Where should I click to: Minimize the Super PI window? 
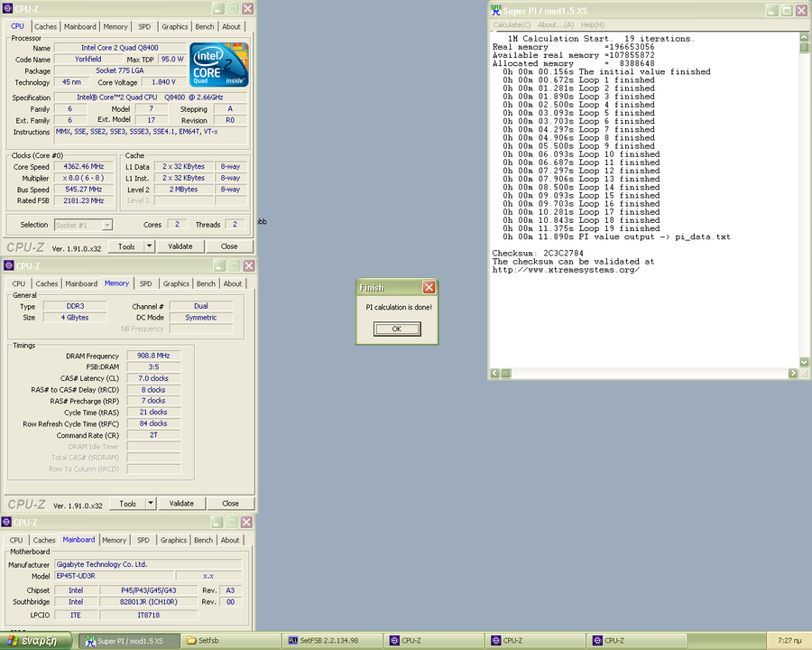point(772,10)
